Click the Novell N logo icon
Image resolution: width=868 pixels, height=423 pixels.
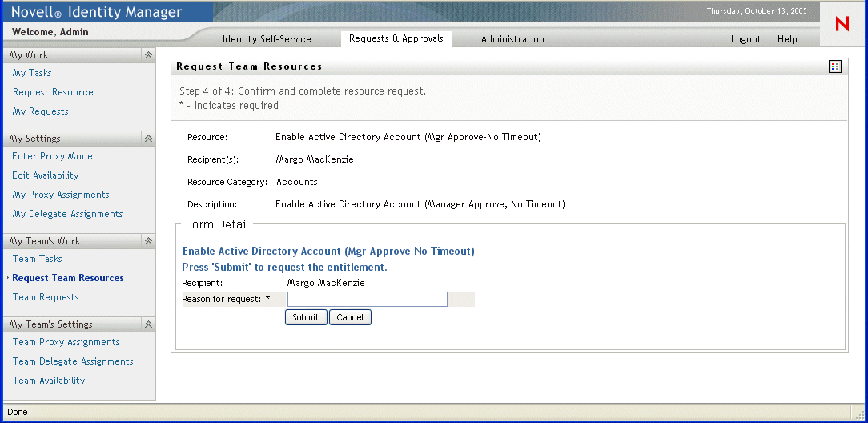(x=842, y=24)
